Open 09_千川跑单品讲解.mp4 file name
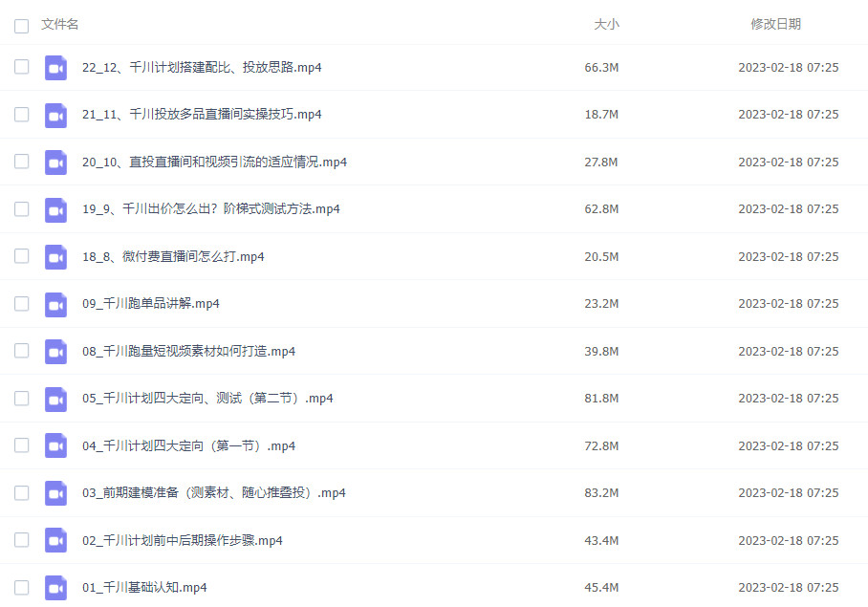The image size is (868, 607). 151,304
